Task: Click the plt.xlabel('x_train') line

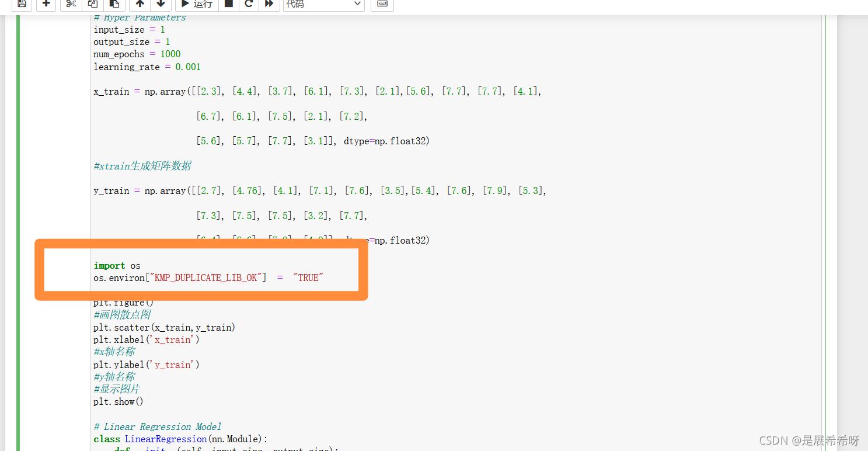Action: [147, 340]
